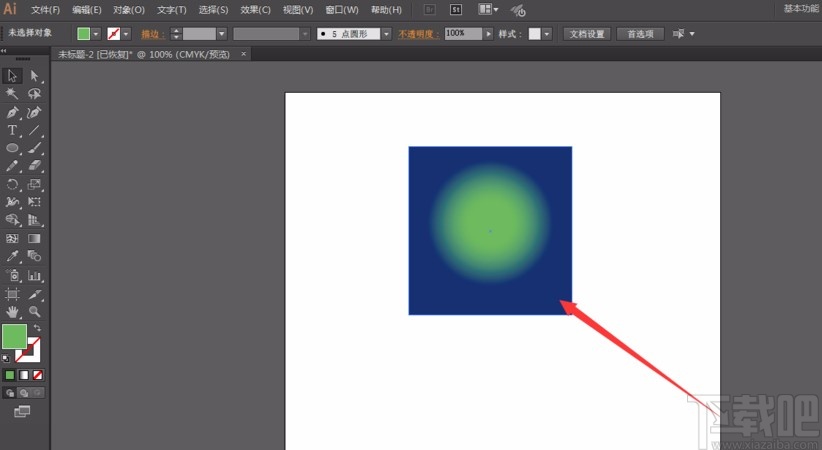Open Adobe Bridge via Br icon
Screen dimensions: 822x450
pos(429,9)
